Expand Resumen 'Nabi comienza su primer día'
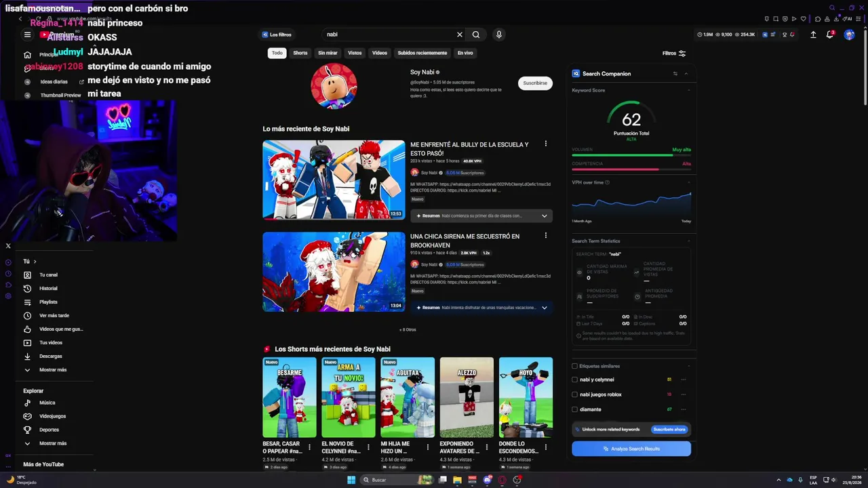The width and height of the screenshot is (868, 488). pyautogui.click(x=481, y=216)
